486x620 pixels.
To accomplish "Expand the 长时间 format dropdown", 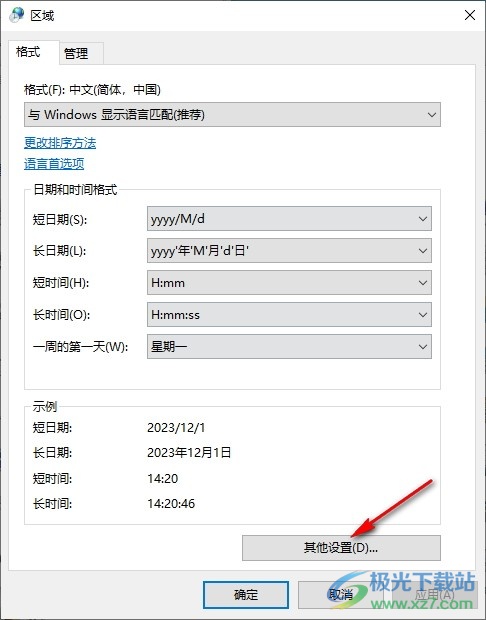I will pyautogui.click(x=289, y=315).
